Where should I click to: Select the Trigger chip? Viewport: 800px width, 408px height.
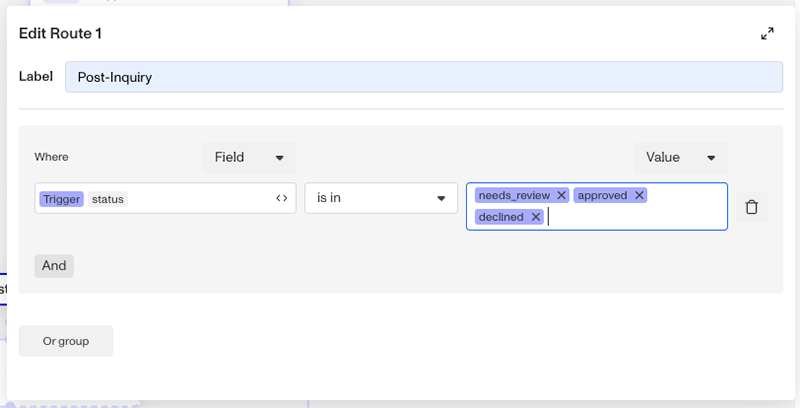[x=61, y=199]
